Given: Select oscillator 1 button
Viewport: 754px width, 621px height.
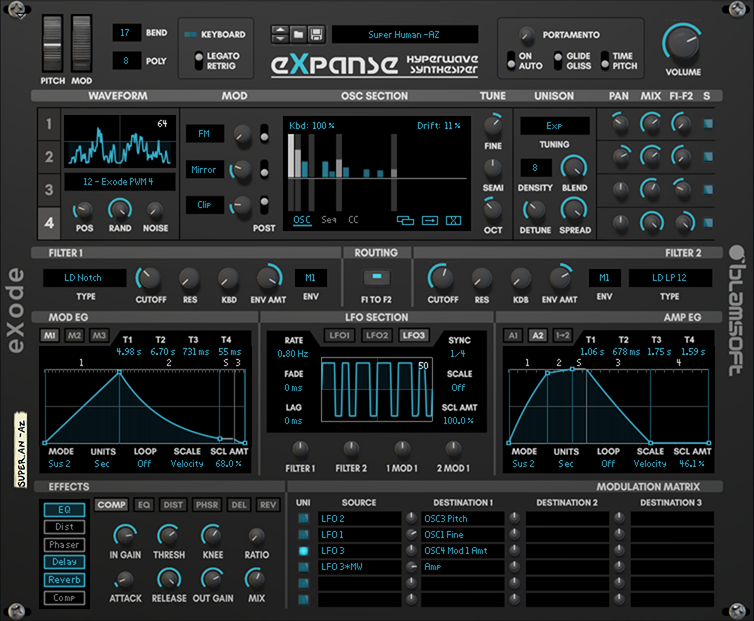Looking at the screenshot, I should pyautogui.click(x=49, y=124).
